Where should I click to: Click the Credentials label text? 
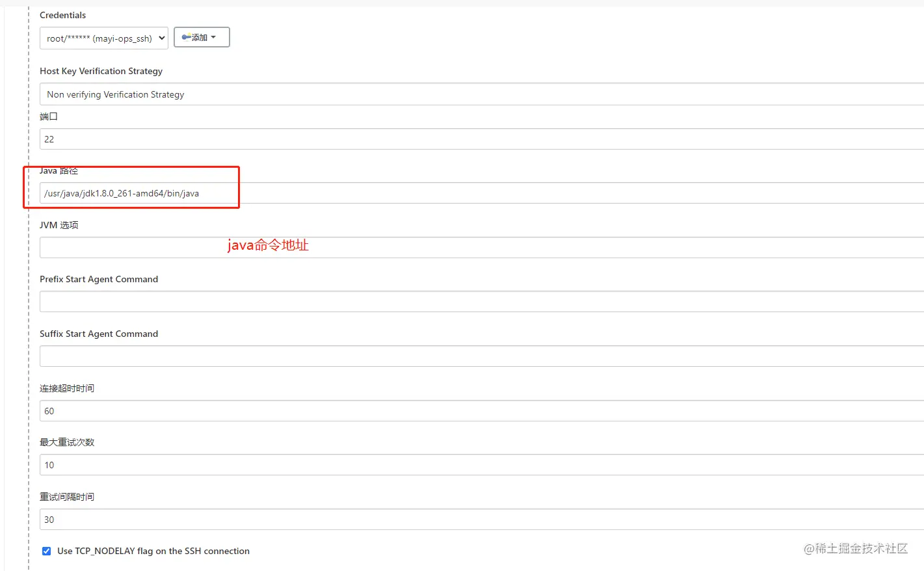coord(62,15)
